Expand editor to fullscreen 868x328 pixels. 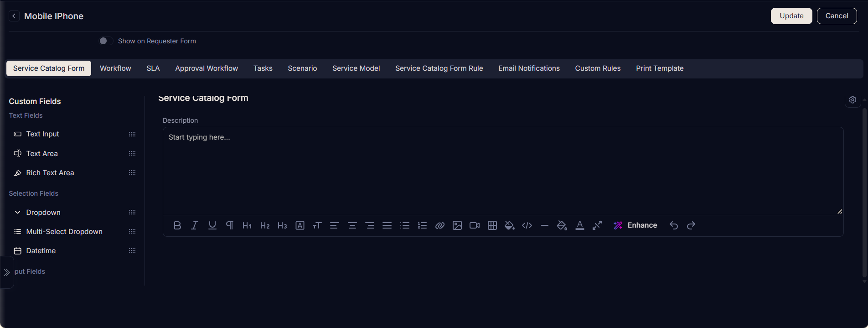pos(597,225)
